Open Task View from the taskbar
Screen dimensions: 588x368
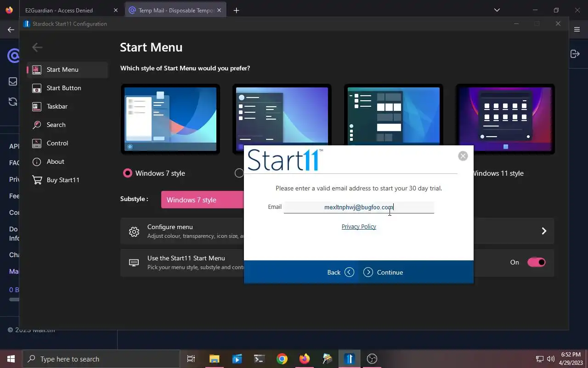click(x=191, y=359)
